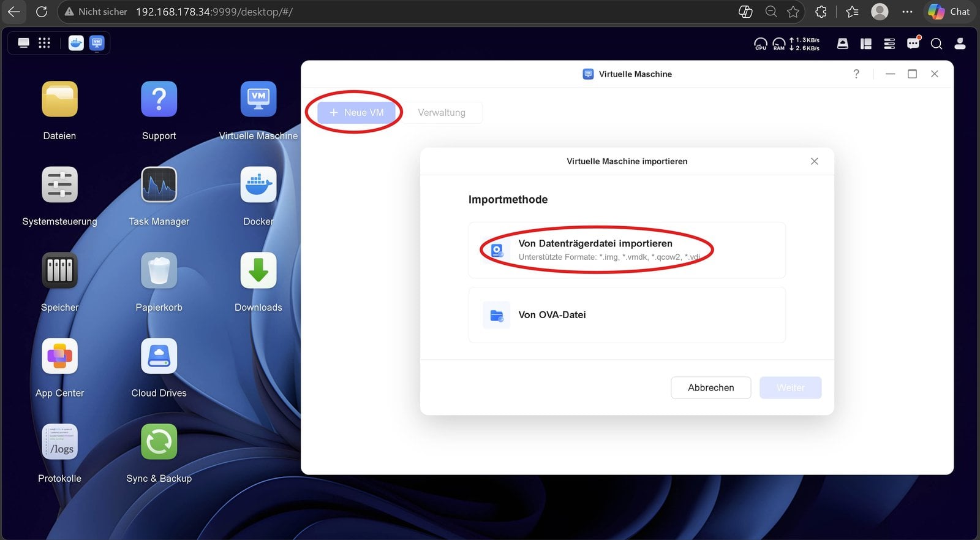Open the Docker desktop app icon
The width and height of the screenshot is (980, 540).
pyautogui.click(x=258, y=184)
